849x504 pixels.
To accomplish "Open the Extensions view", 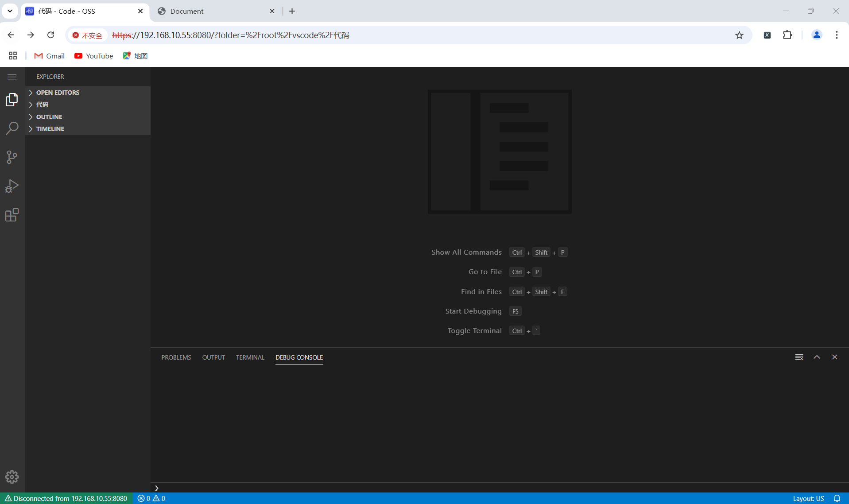I will tap(12, 215).
